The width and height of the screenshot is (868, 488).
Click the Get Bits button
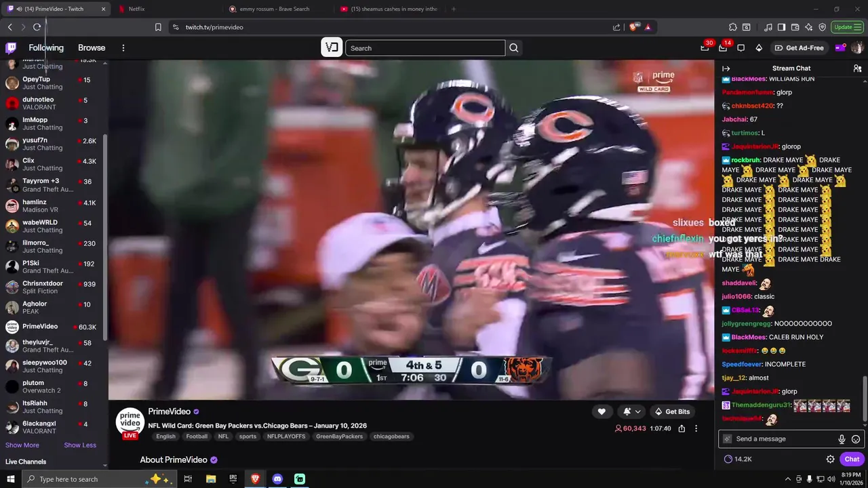(x=672, y=411)
